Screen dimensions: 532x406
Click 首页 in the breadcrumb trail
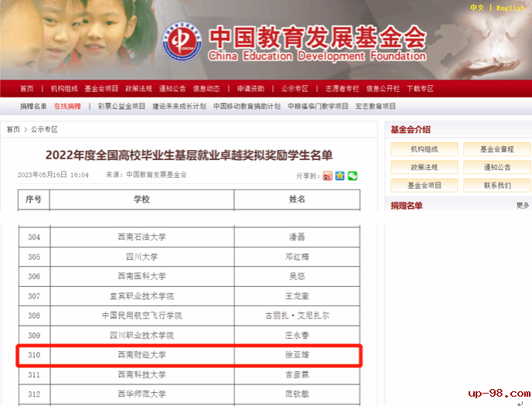[x=13, y=129]
